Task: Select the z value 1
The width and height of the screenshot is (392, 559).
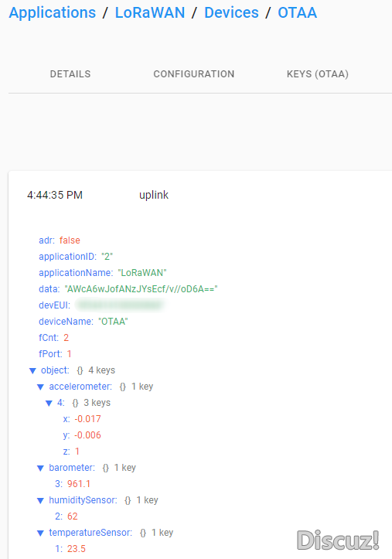Action: click(77, 452)
